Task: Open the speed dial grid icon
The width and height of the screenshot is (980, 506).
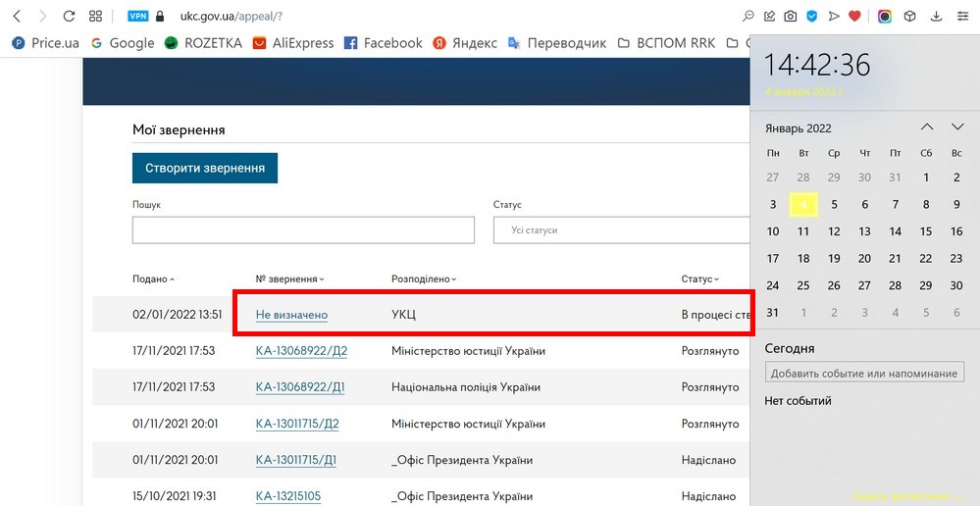Action: pyautogui.click(x=95, y=17)
